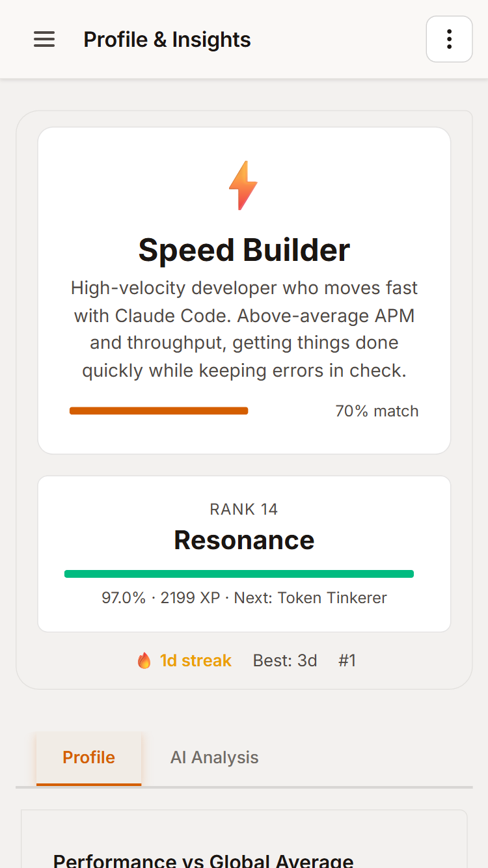Click the green Resonance XP progress bar
The width and height of the screenshot is (488, 868).
239,573
